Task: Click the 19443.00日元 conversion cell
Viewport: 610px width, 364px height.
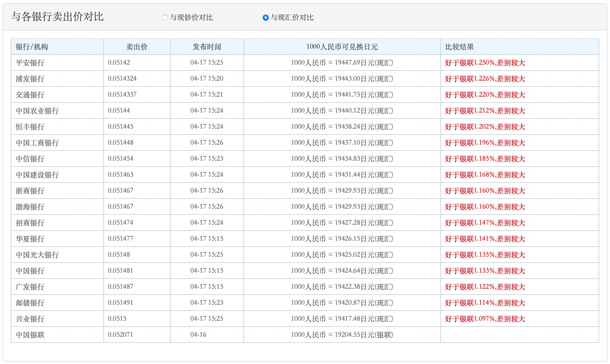Action: click(x=342, y=78)
